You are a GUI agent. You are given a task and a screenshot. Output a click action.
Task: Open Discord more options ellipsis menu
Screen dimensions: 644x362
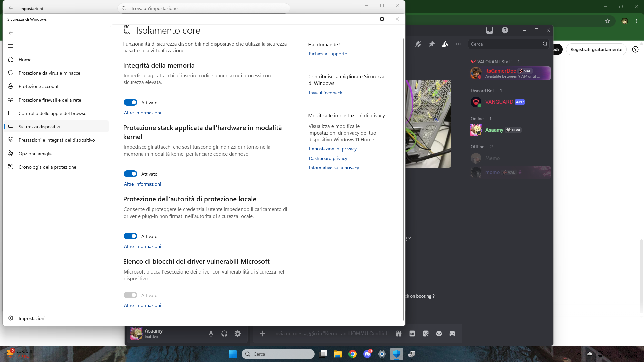[x=459, y=44]
